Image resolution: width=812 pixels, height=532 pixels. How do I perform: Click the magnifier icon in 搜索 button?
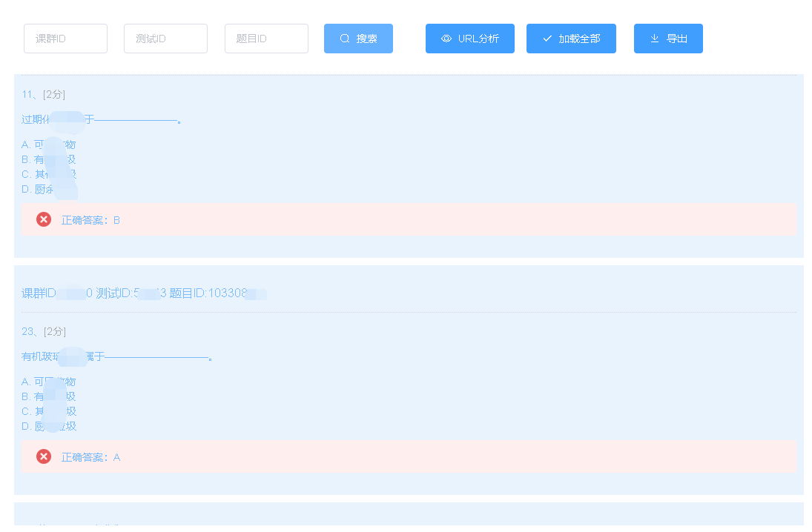tap(344, 39)
